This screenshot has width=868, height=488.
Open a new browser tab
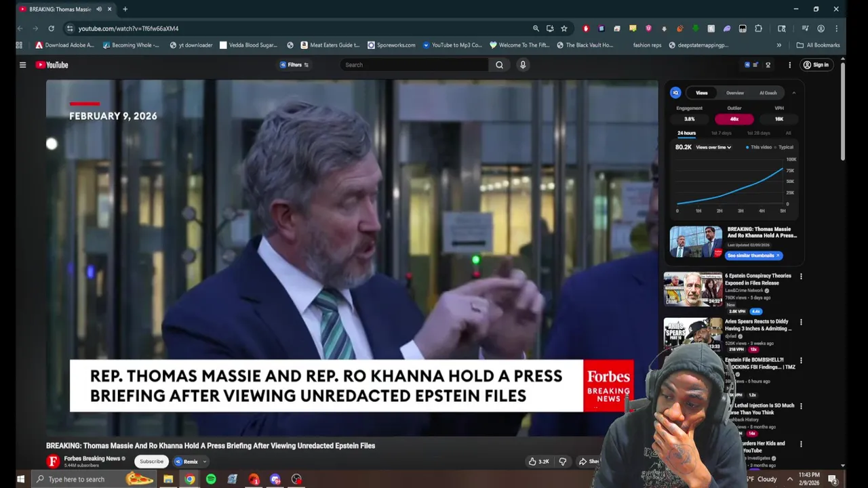125,9
